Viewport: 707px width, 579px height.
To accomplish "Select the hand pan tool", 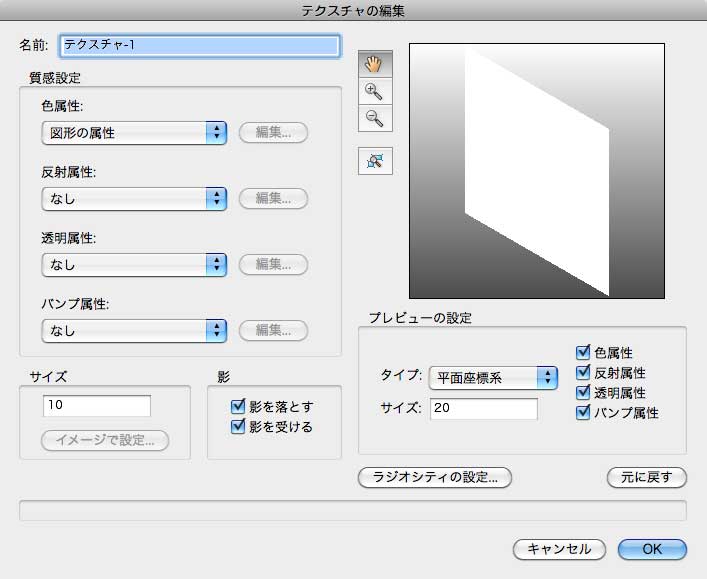I will click(375, 63).
